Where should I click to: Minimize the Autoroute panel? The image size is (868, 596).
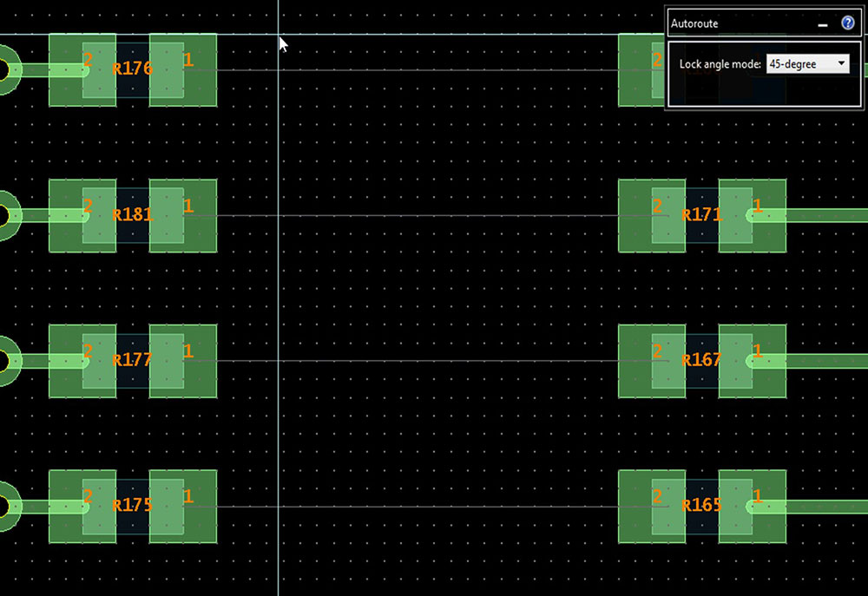(823, 24)
